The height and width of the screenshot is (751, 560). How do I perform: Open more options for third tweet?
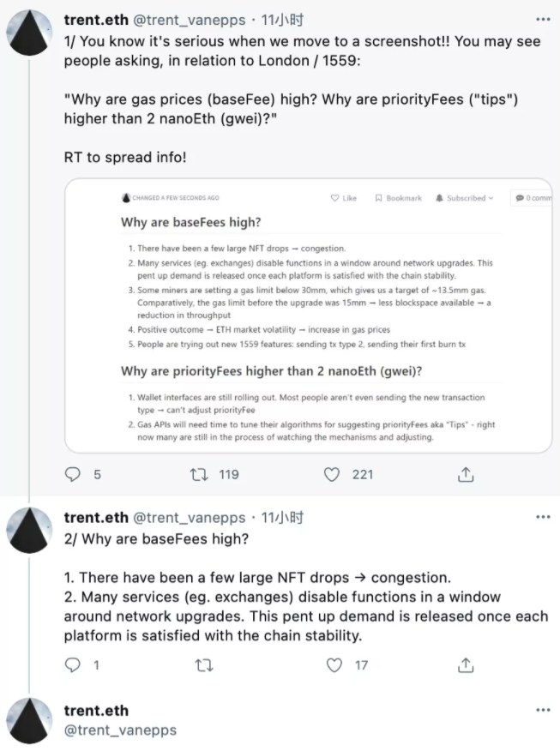[542, 710]
